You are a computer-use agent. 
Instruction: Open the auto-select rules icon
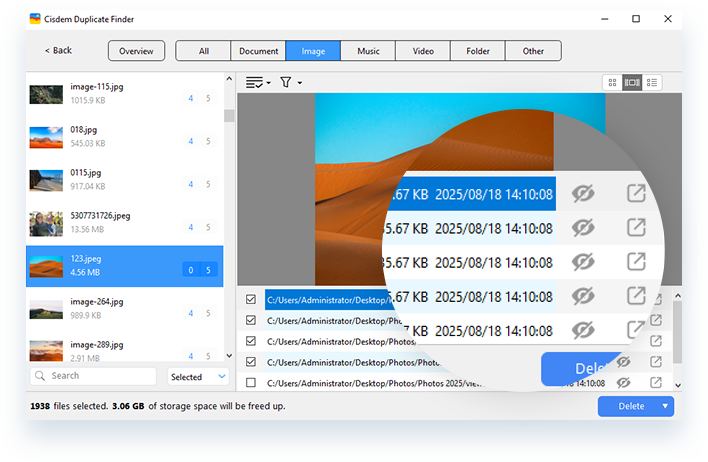pos(254,83)
